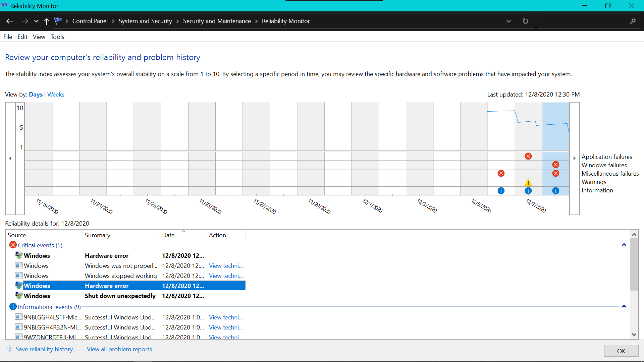This screenshot has height=362, width=644.
Task: Sort details by Action column
Action: 226,235
